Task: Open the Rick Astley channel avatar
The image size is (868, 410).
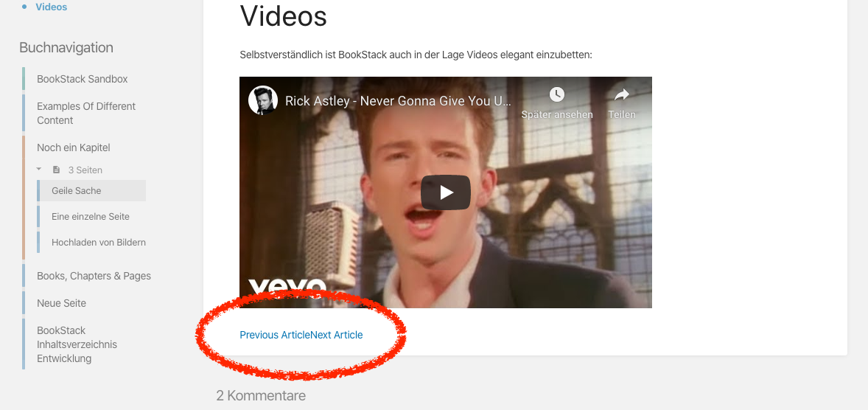Action: [x=263, y=100]
